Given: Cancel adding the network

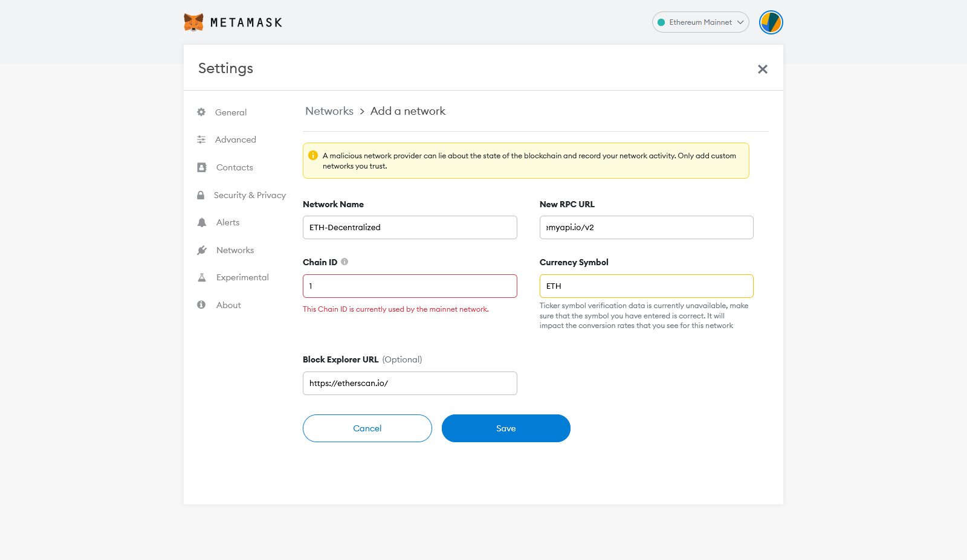Looking at the screenshot, I should (367, 428).
